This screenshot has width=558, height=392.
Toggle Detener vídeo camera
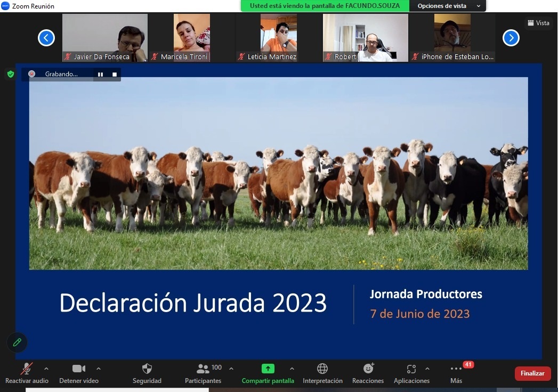coord(79,369)
